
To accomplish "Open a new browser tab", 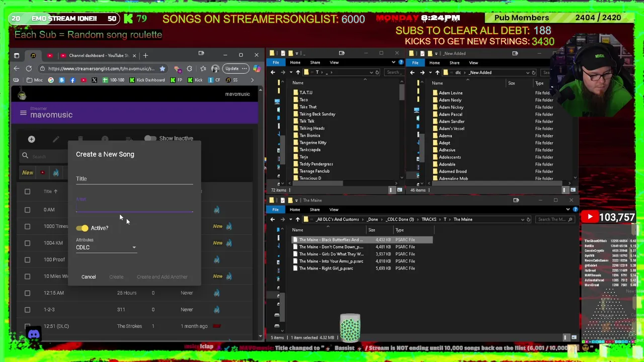I will pyautogui.click(x=145, y=55).
